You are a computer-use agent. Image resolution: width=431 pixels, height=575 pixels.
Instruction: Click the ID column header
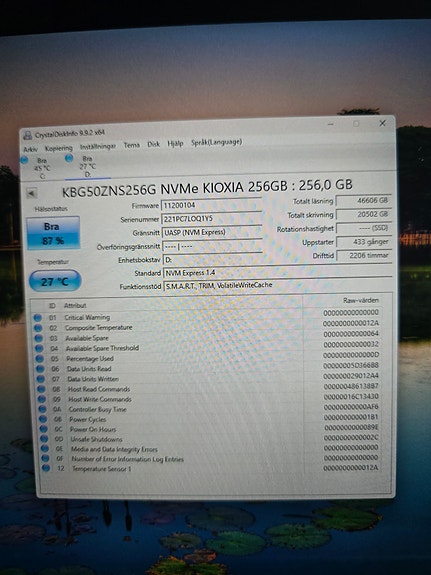coord(52,306)
